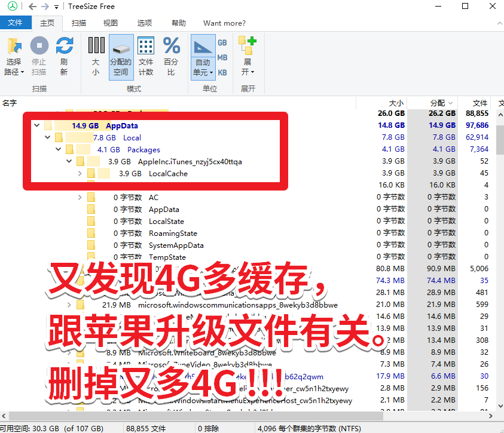The image size is (504, 433).
Task: Click the Local folder icon
Action: [x=59, y=137]
